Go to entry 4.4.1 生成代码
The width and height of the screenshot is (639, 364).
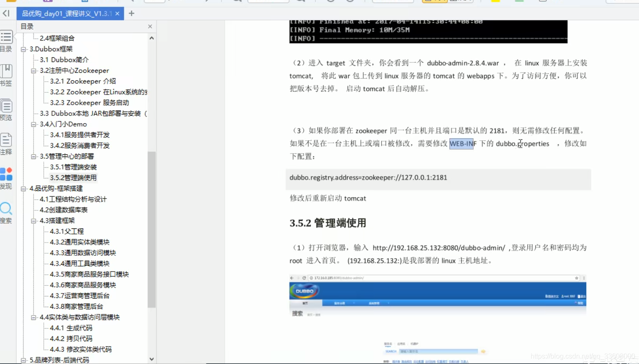click(71, 328)
